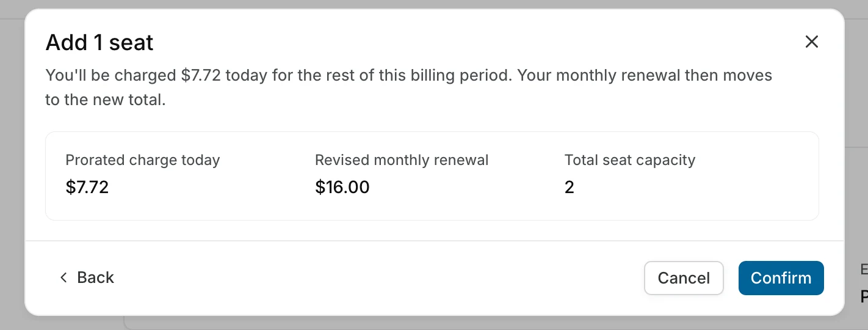
Task: Click the "Add 1 seat" dialog title
Action: pyautogui.click(x=99, y=42)
